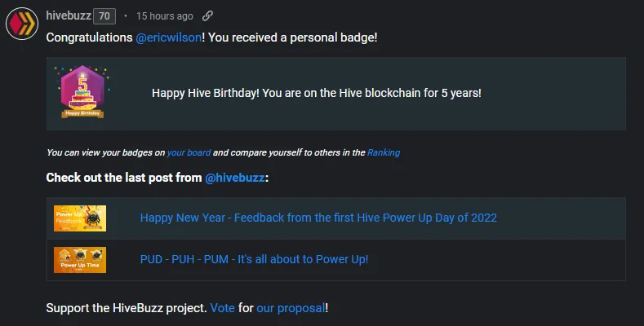Open the Power Up Feedback thumbnail
The height and width of the screenshot is (326, 644).
[x=80, y=218]
